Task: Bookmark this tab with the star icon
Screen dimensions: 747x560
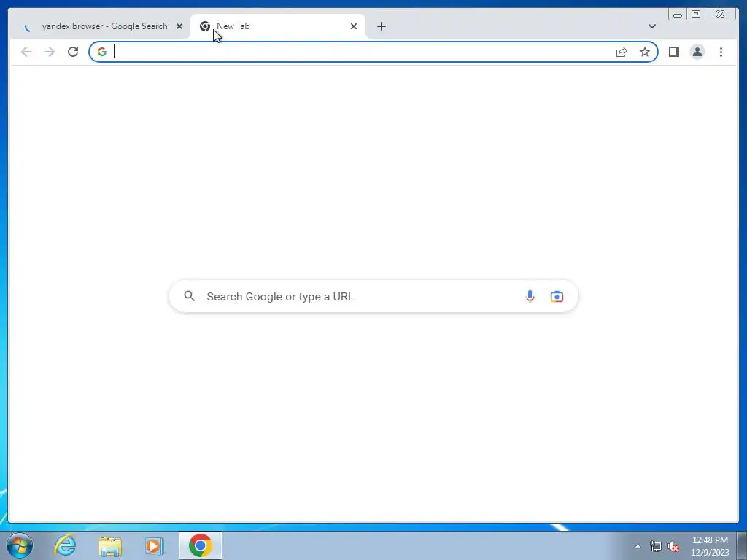Action: (x=645, y=52)
